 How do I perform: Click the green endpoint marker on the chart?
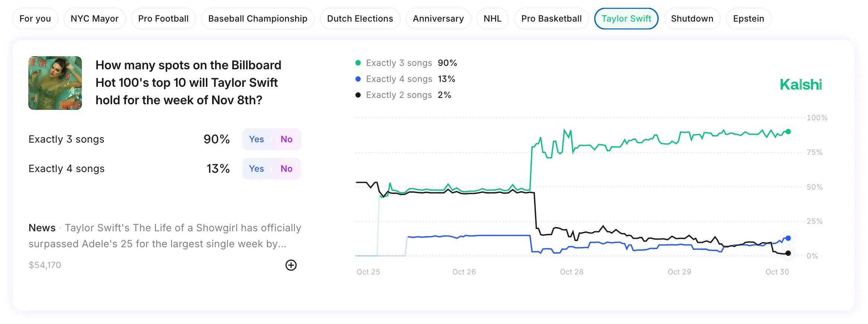(x=788, y=131)
